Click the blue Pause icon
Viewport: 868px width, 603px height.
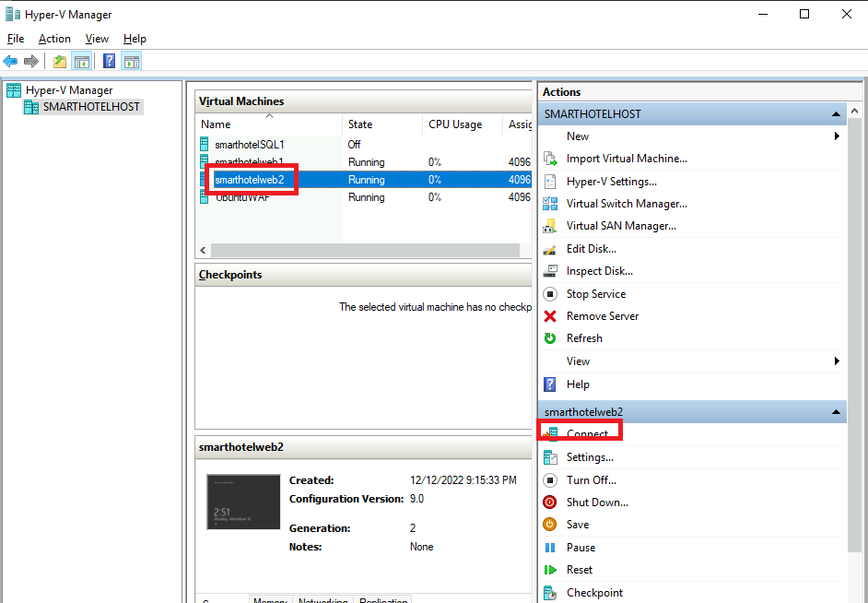pos(550,548)
